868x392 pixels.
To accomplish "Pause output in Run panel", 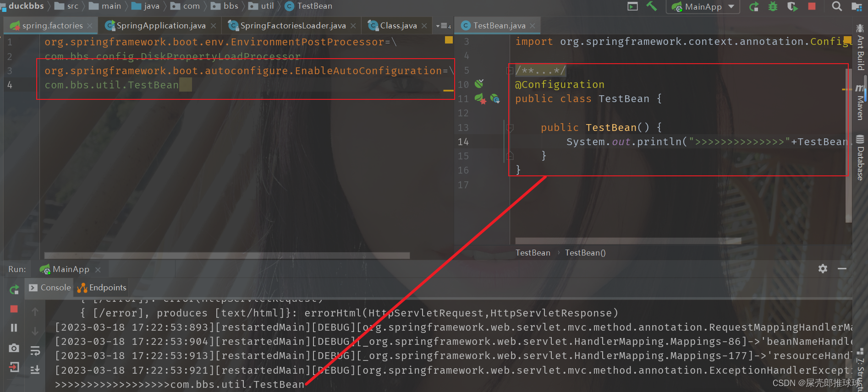I will point(14,328).
